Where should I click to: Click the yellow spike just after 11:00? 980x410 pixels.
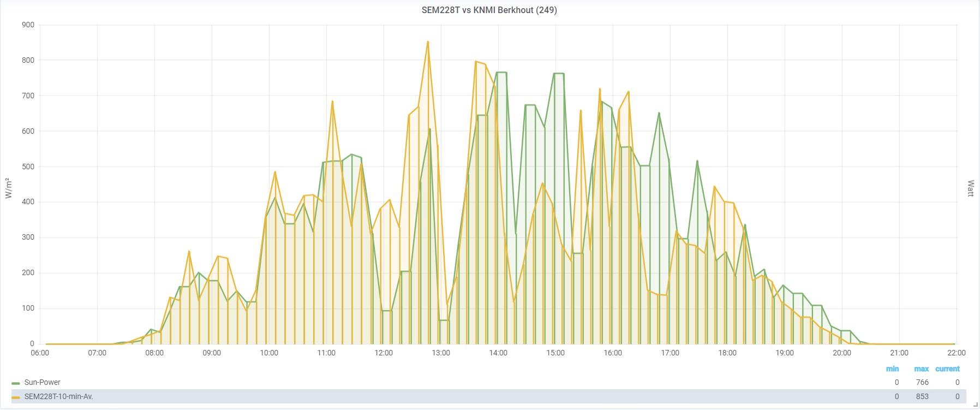pyautogui.click(x=332, y=101)
